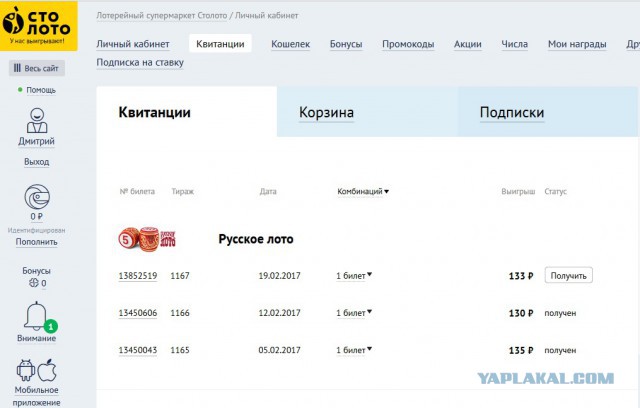Image resolution: width=640 pixels, height=408 pixels.
Task: Click the sidebar 0 ₽ balance
Action: point(36,217)
